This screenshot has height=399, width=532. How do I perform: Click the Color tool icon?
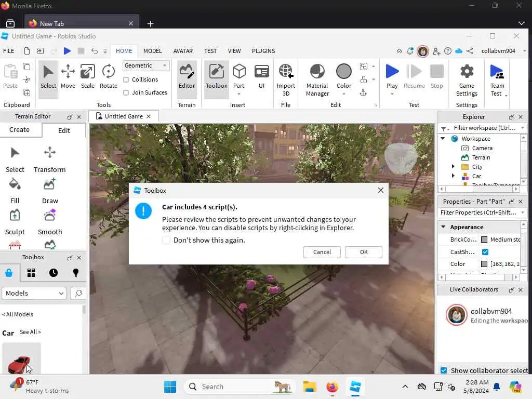click(x=344, y=72)
